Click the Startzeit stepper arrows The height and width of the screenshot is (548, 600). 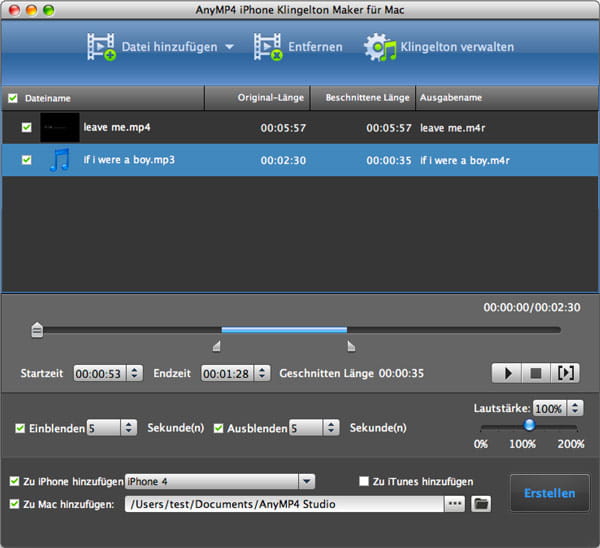click(x=135, y=373)
